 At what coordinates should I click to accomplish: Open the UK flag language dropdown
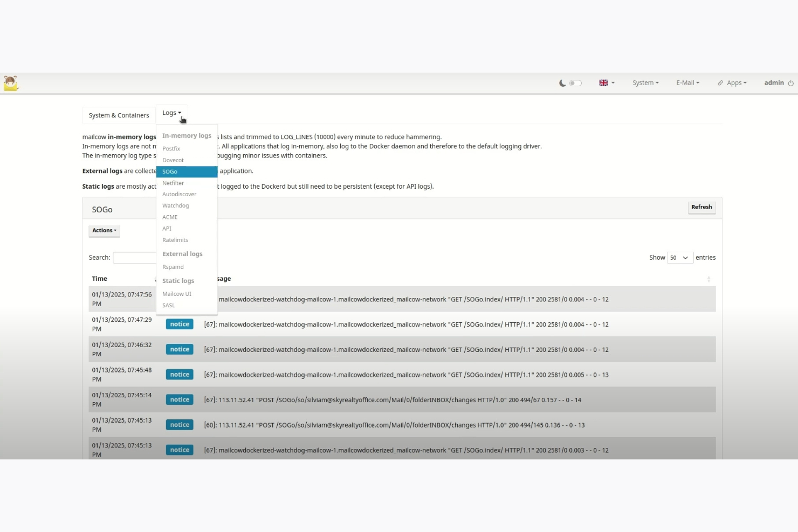pos(607,83)
